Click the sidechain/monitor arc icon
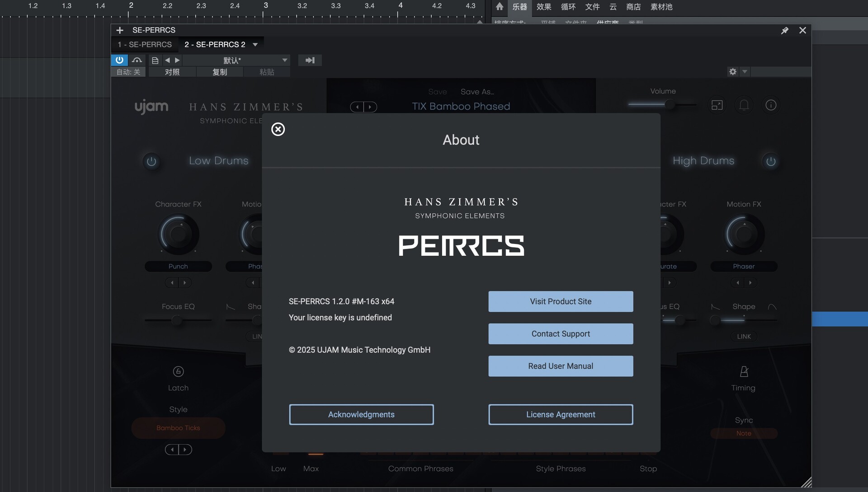This screenshot has height=492, width=868. (x=137, y=60)
